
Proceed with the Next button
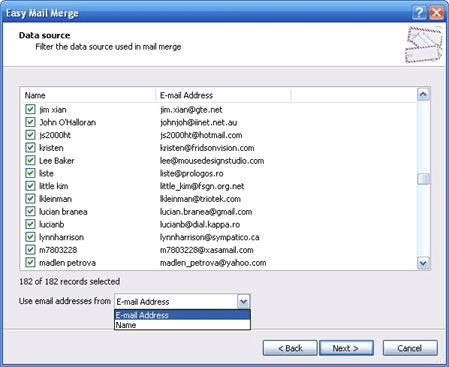tap(346, 348)
